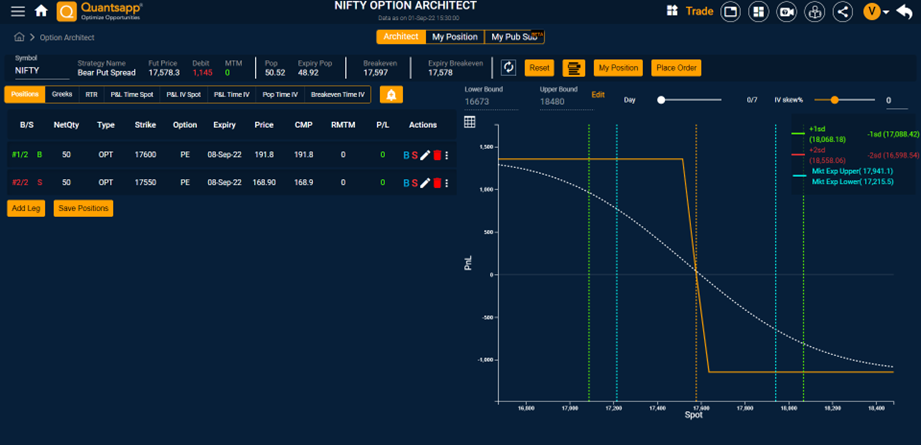Click the Symbol NIFTY input field
Viewport: 921px width, 445px height.
pyautogui.click(x=42, y=70)
